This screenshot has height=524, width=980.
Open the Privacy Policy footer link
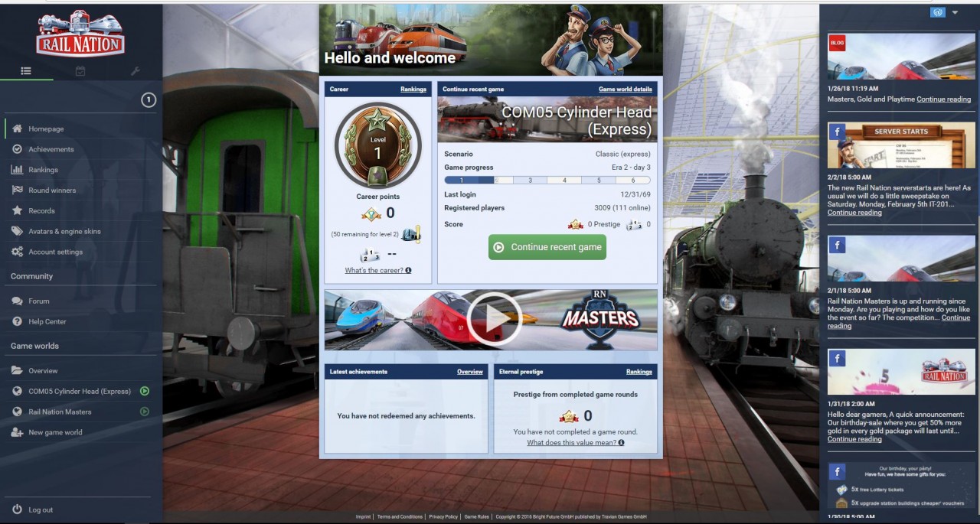443,517
